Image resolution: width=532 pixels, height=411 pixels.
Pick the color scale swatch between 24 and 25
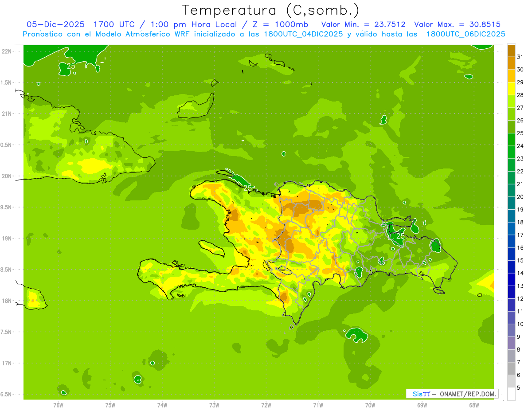coord(511,140)
